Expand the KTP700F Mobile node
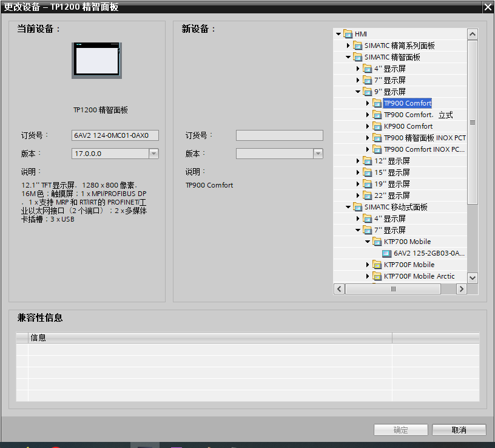 click(x=368, y=265)
